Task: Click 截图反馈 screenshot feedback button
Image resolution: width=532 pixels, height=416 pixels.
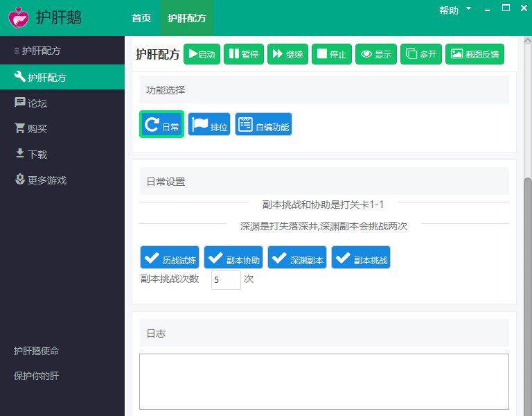Action: click(x=474, y=54)
